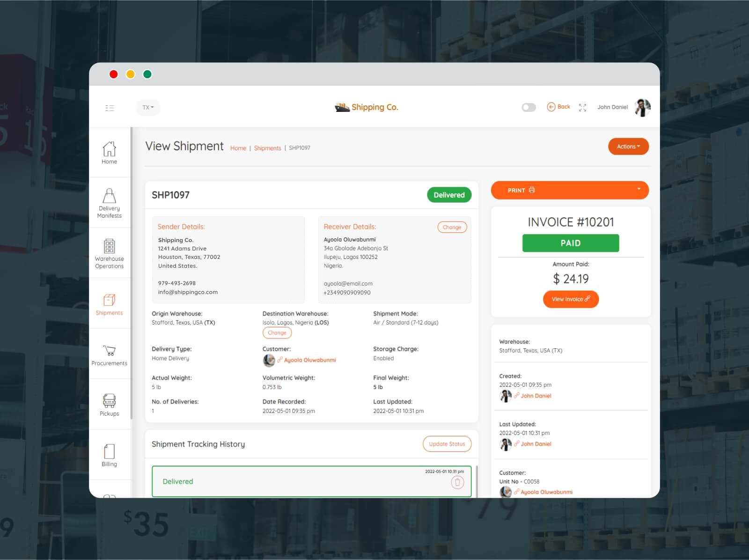The height and width of the screenshot is (560, 749).
Task: Click the Update Status button
Action: [447, 444]
